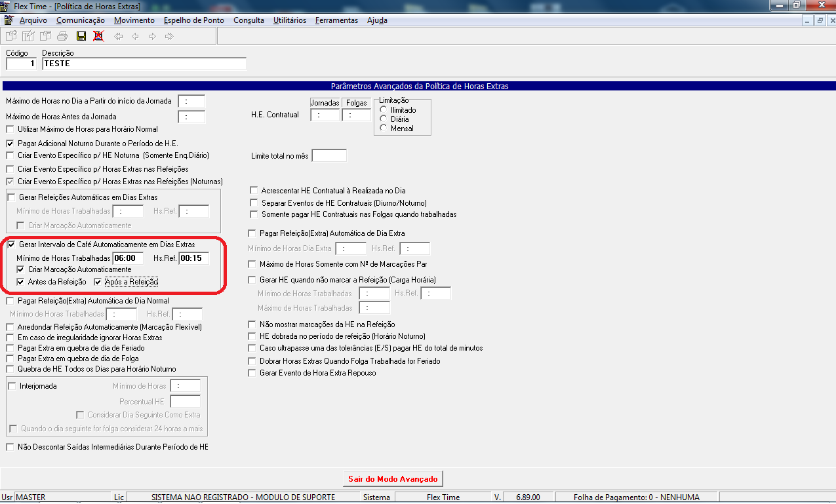
Task: Check Máximo de Horas Somente com Marcações Par
Action: point(253,264)
